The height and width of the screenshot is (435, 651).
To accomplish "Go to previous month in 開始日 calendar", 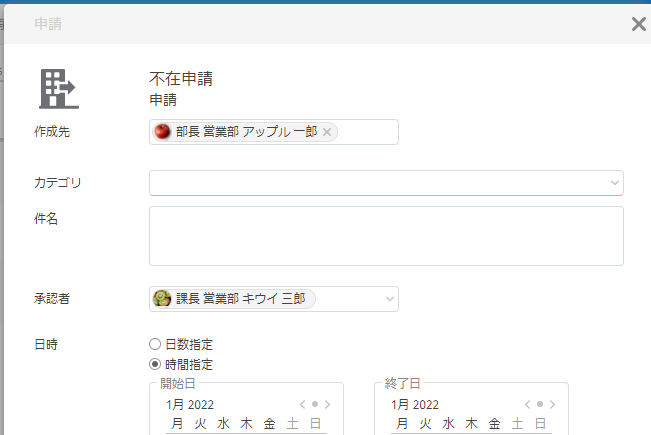I will 303,404.
